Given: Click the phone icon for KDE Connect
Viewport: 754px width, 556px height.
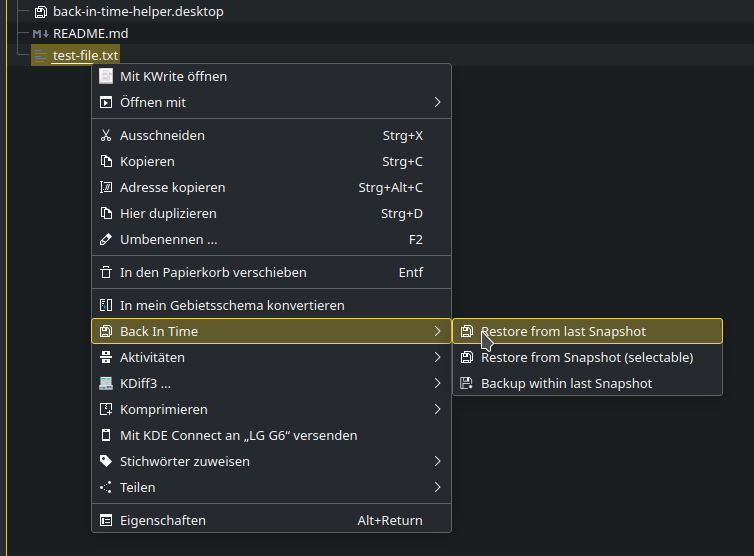Looking at the screenshot, I should [106, 435].
